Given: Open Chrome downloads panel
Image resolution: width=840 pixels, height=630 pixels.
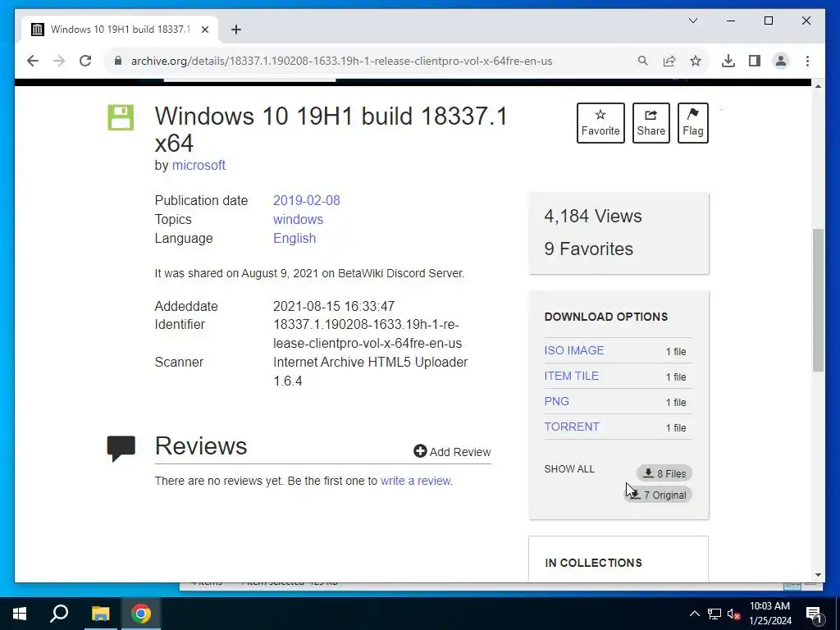Looking at the screenshot, I should point(728,61).
